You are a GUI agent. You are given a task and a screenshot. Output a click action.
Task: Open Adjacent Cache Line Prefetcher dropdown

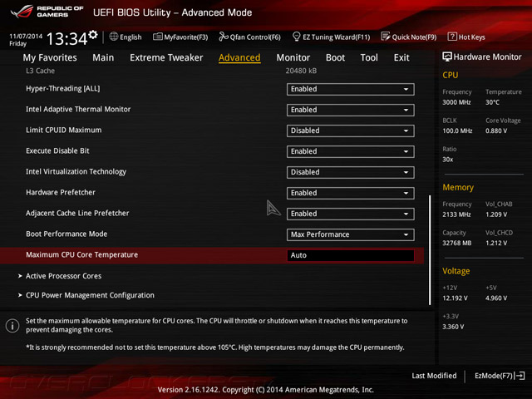click(350, 214)
